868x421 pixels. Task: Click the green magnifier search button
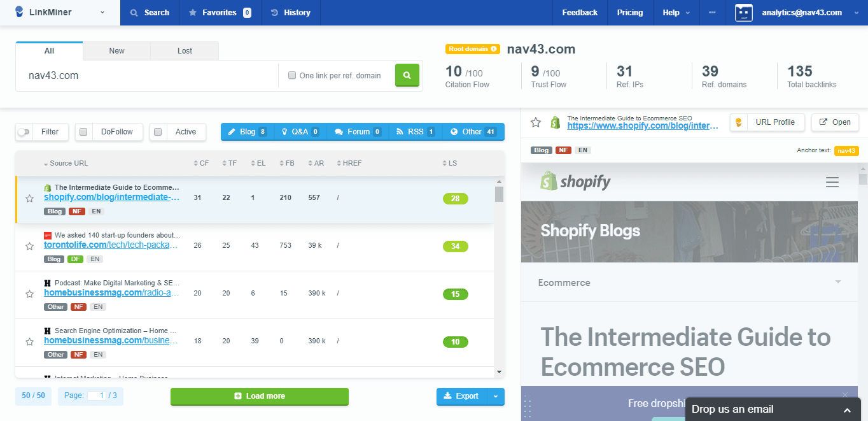407,75
